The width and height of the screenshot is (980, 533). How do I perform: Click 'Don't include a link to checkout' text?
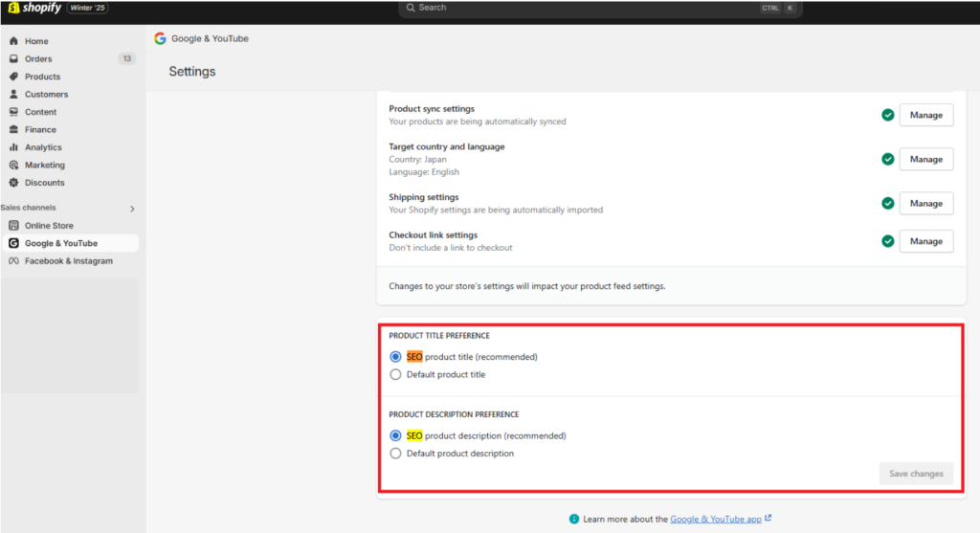(x=451, y=248)
